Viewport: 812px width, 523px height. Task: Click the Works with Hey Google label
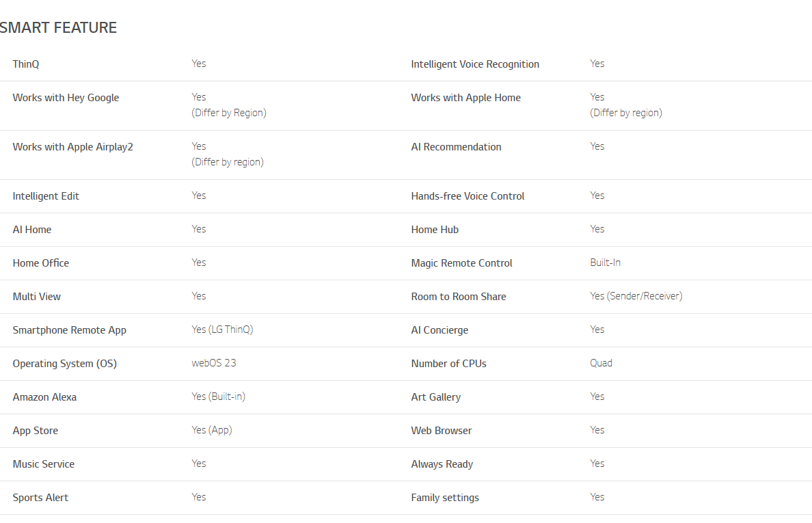[x=66, y=98]
